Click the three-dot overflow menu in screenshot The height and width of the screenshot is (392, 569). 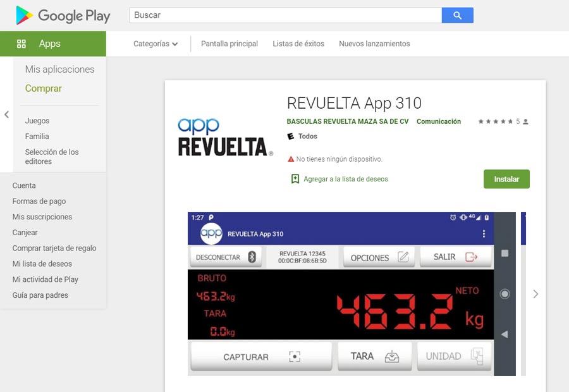click(x=484, y=234)
